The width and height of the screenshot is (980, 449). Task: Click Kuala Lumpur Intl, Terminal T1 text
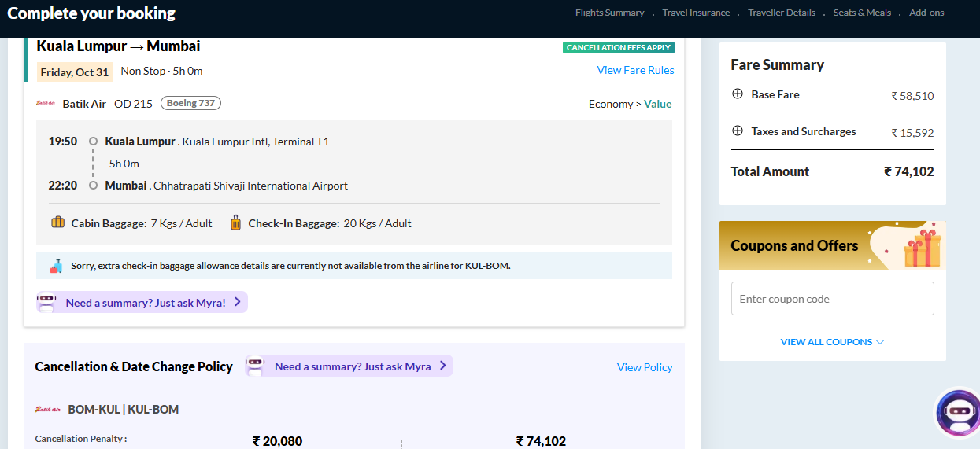tap(255, 142)
